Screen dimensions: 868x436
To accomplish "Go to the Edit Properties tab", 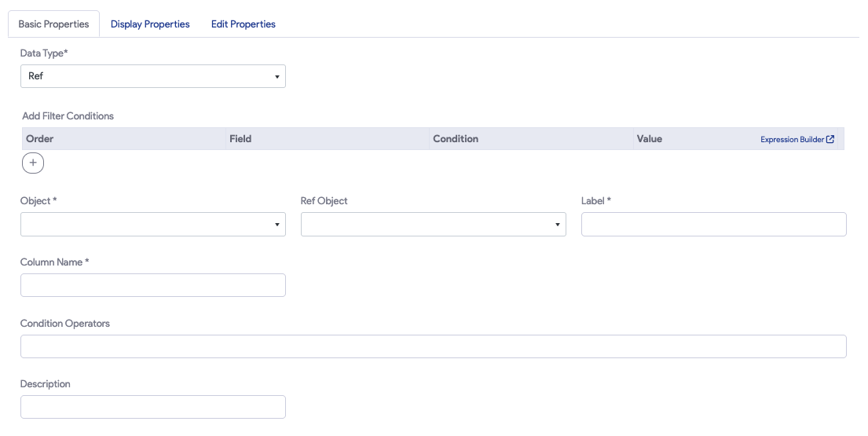I will 244,24.
